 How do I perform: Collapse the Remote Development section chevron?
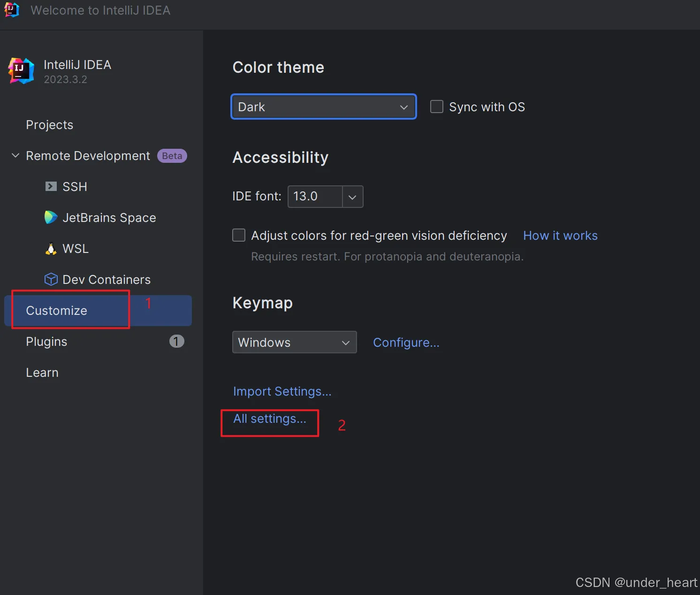[x=15, y=155]
